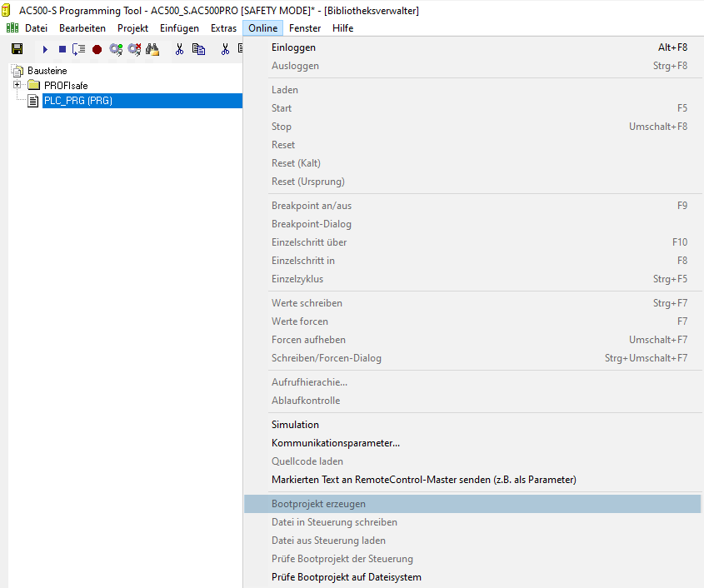Open the Datei menu
704x588 pixels.
[36, 28]
